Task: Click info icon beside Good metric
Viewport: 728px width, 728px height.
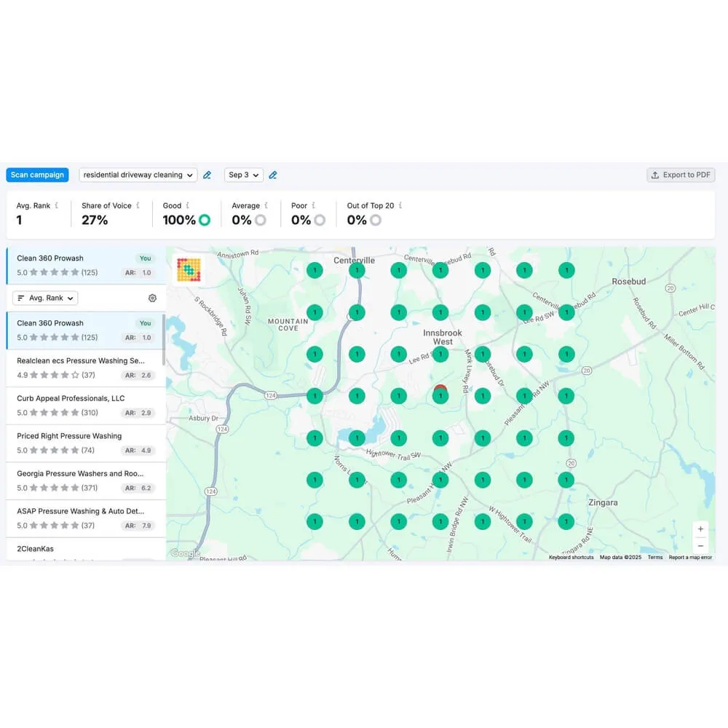Action: (188, 205)
